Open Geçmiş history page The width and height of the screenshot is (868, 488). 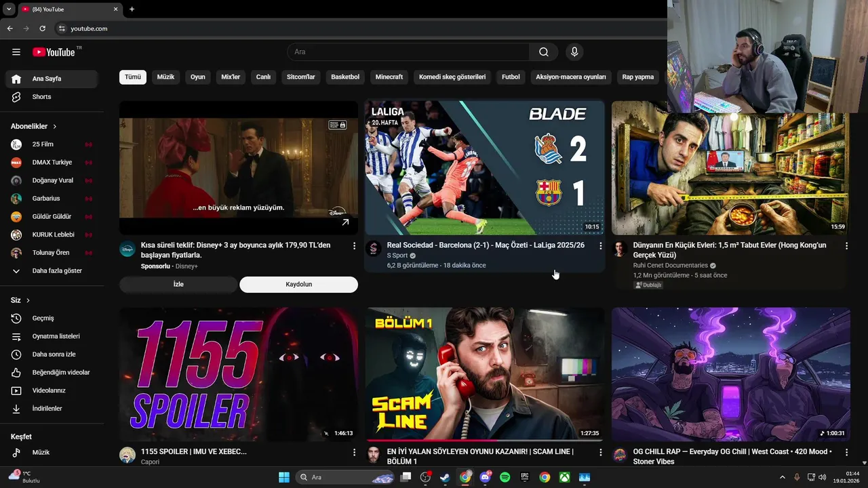click(x=52, y=319)
